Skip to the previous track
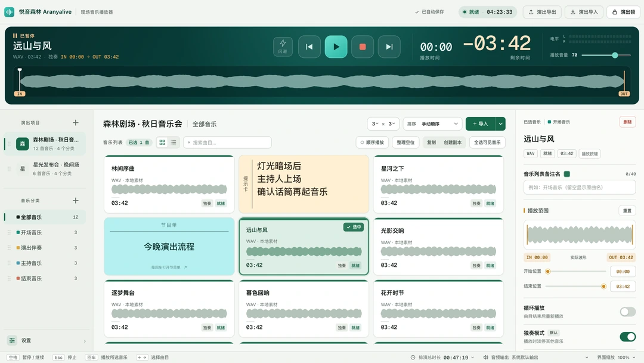Image resolution: width=644 pixels, height=363 pixels. point(309,47)
